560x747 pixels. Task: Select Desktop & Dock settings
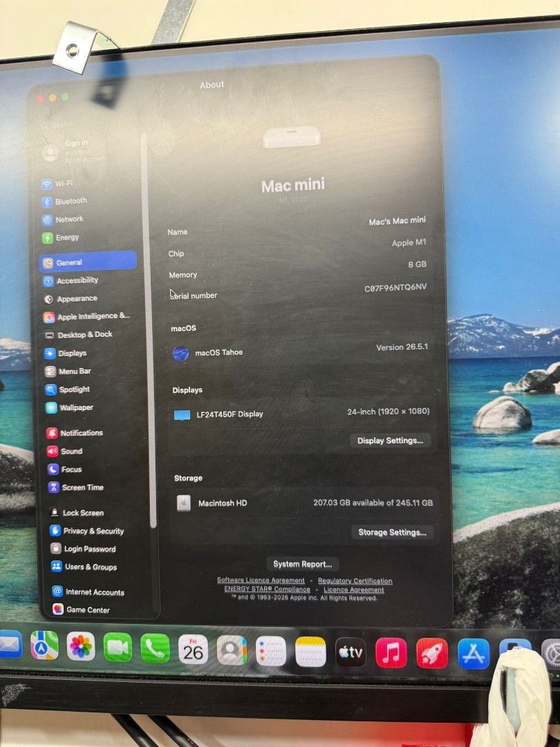pyautogui.click(x=79, y=335)
